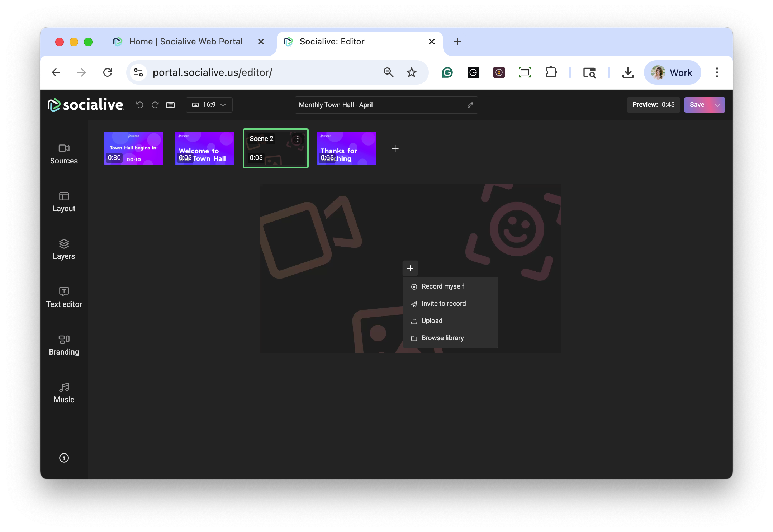Expand the Save options arrow
The height and width of the screenshot is (532, 773).
[x=717, y=105]
